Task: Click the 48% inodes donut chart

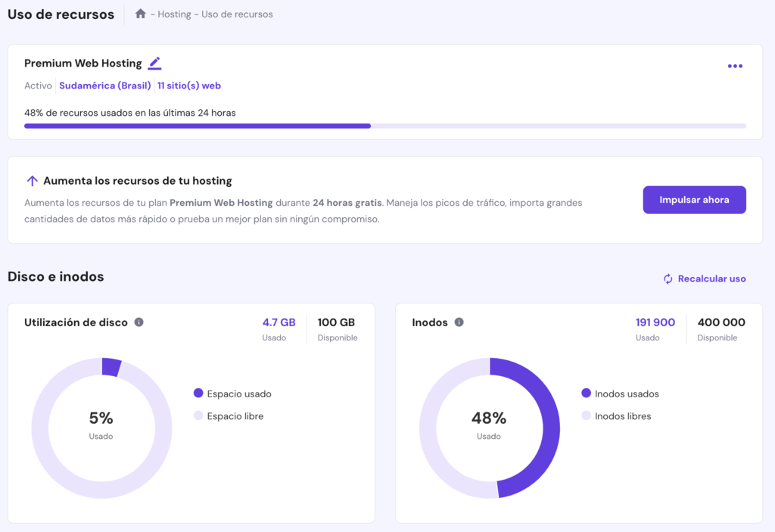Action: click(x=490, y=428)
